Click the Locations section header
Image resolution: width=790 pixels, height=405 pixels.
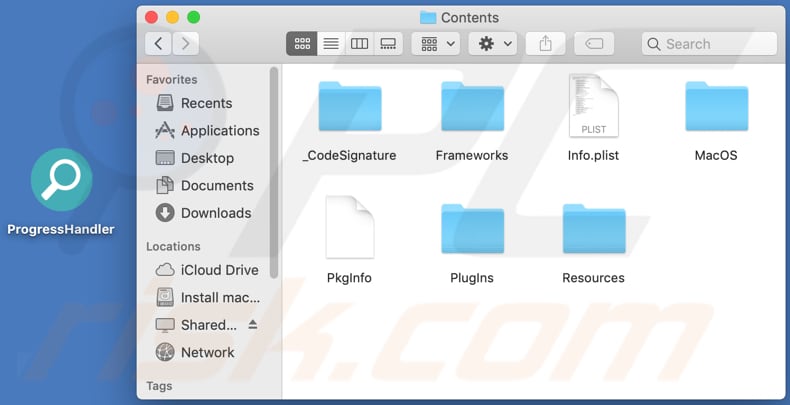(173, 246)
